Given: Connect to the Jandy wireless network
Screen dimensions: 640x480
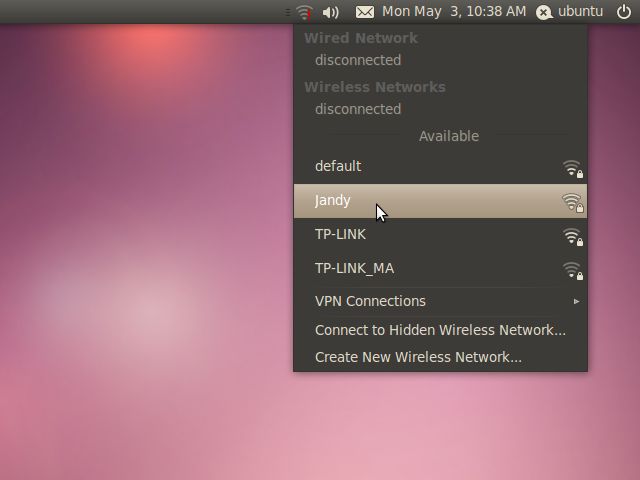Looking at the screenshot, I should (x=440, y=201).
